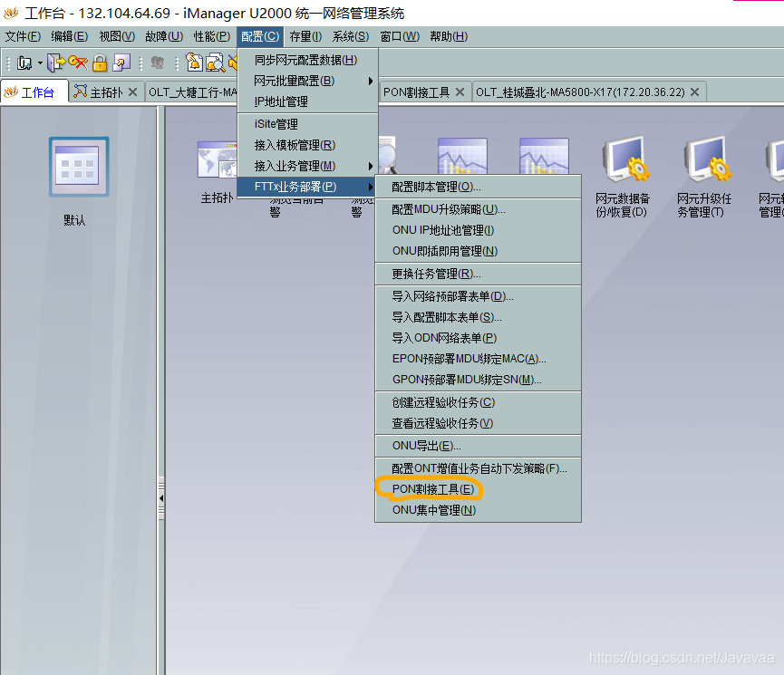784x675 pixels.
Task: Select GPON预部署MDU绑定SN(M)... item
Action: coord(478,380)
